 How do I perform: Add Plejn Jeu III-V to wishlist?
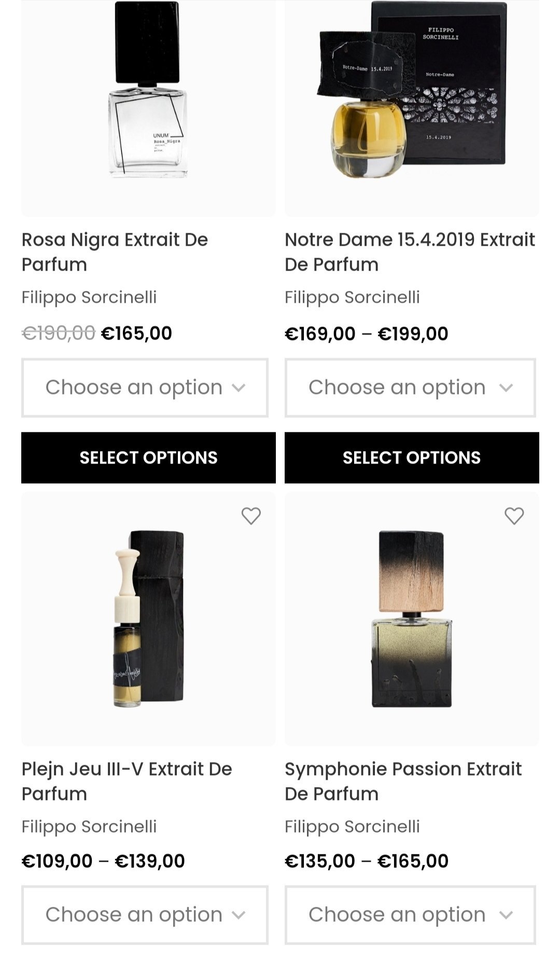click(251, 516)
